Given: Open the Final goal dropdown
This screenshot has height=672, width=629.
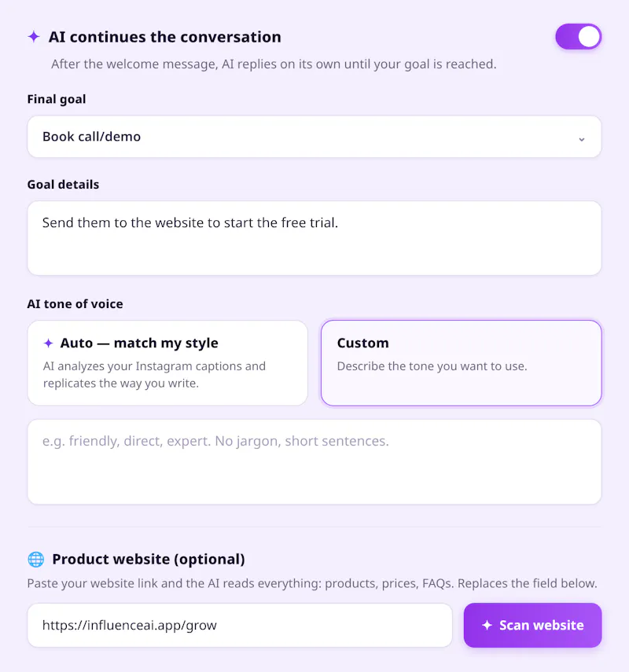Looking at the screenshot, I should [x=314, y=137].
